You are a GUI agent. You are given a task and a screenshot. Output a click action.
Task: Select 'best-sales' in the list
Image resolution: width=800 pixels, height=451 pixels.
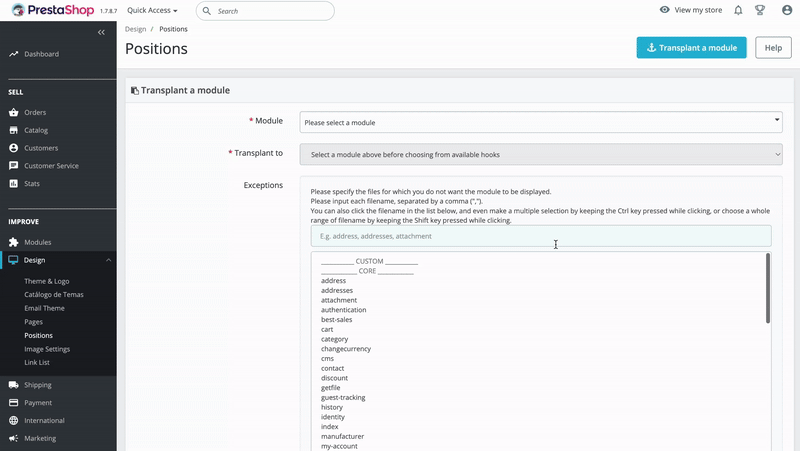click(336, 319)
